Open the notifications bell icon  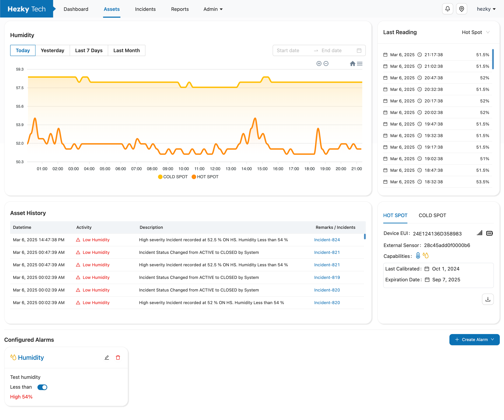(447, 9)
